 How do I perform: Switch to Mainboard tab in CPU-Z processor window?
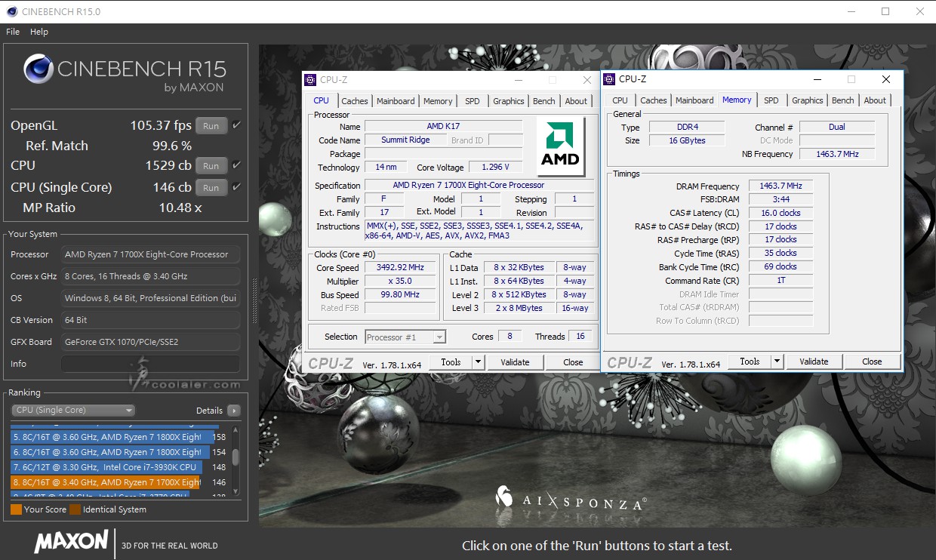click(x=396, y=101)
